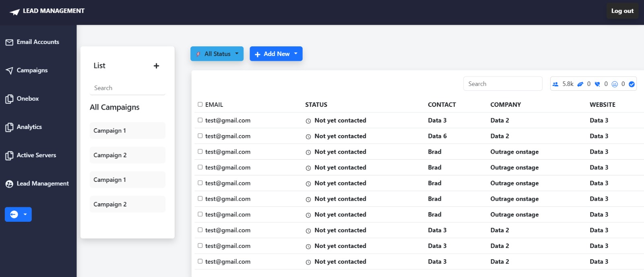Click the paper plane icon beside Campaigns
The width and height of the screenshot is (644, 277).
click(9, 71)
